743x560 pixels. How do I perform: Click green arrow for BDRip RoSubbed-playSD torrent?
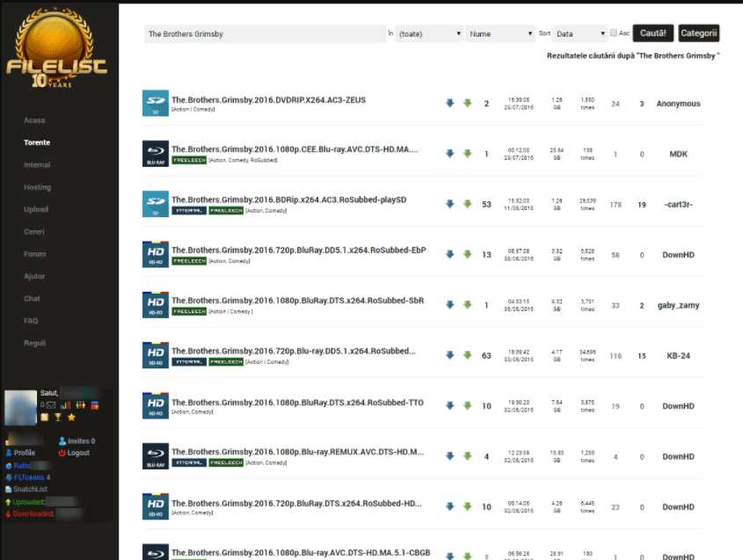467,204
